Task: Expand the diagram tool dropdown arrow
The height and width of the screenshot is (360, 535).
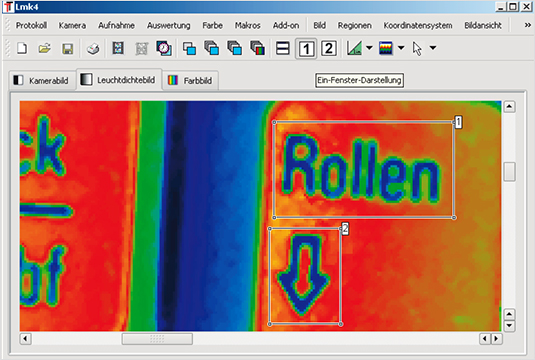Action: coord(369,48)
